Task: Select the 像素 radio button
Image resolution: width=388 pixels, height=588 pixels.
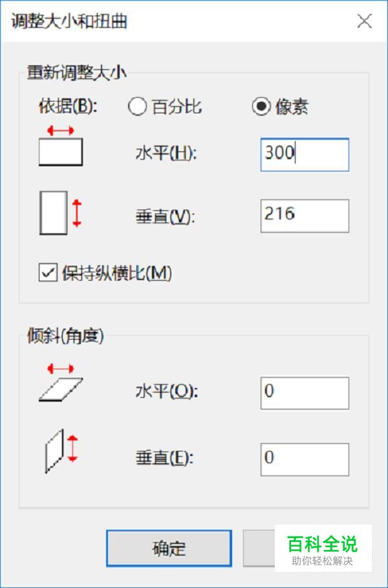Action: (261, 107)
